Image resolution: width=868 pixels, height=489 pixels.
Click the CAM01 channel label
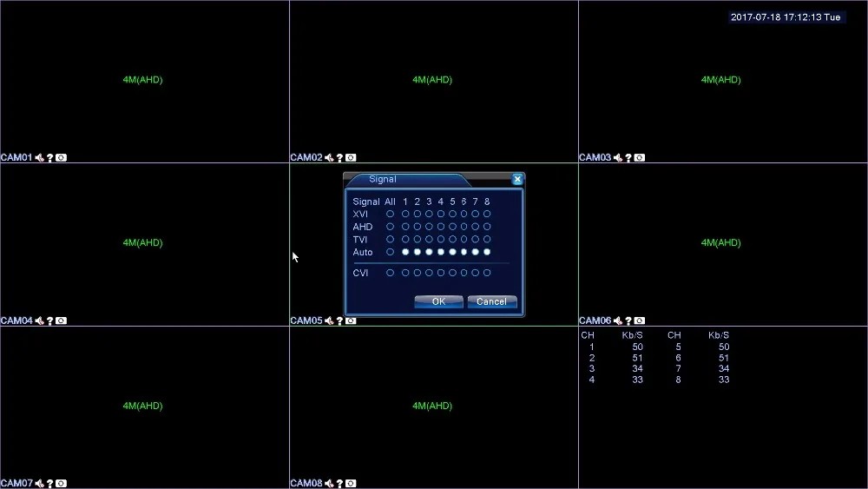(x=16, y=158)
